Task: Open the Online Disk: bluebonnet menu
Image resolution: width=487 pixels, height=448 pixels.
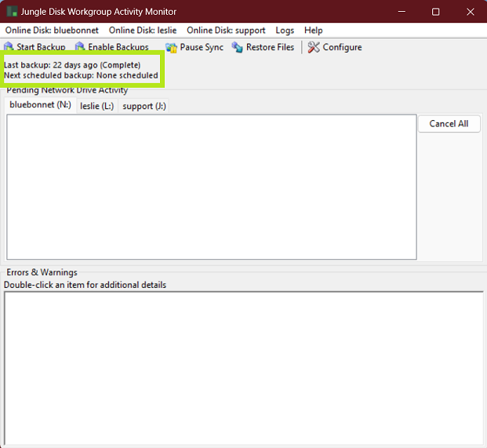Action: (52, 30)
